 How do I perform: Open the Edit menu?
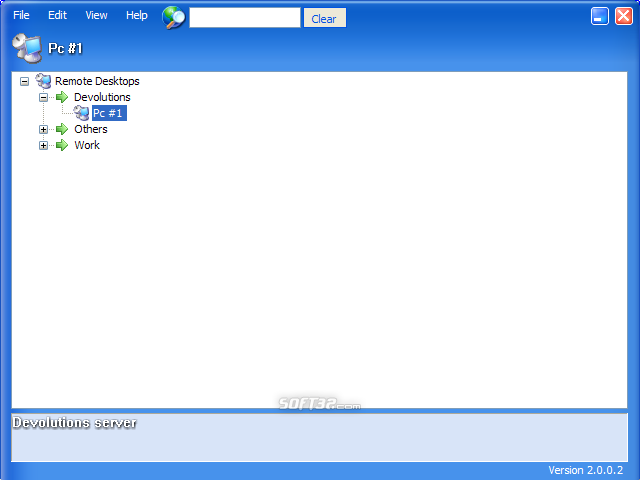[x=57, y=16]
